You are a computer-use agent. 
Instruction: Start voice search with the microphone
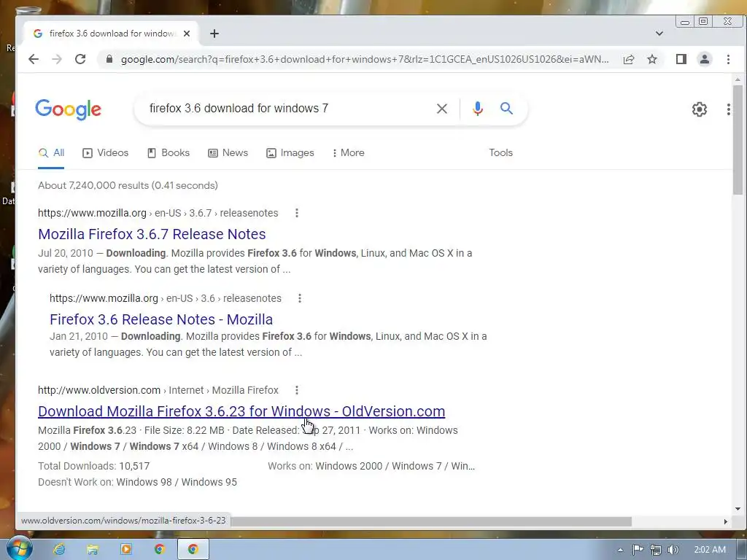[x=477, y=109]
